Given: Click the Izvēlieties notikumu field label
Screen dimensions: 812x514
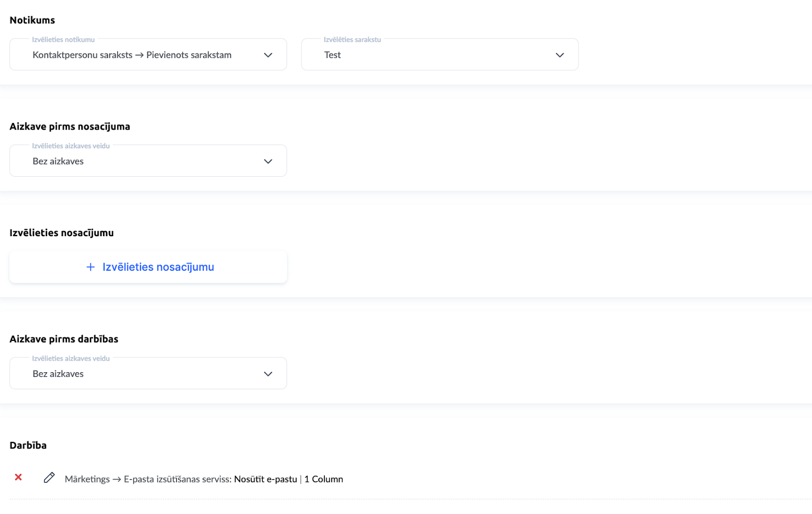Looking at the screenshot, I should point(63,40).
